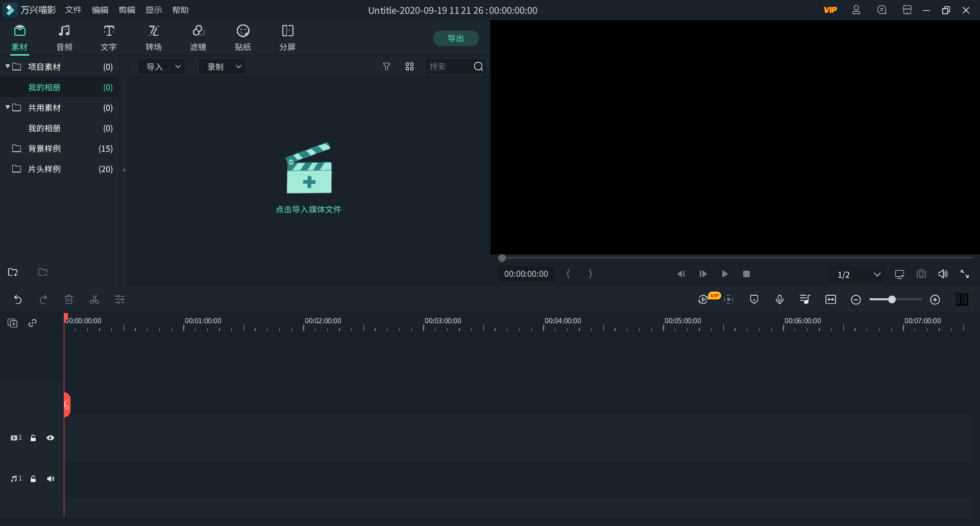
Task: Add a new folder icon
Action: click(x=13, y=272)
